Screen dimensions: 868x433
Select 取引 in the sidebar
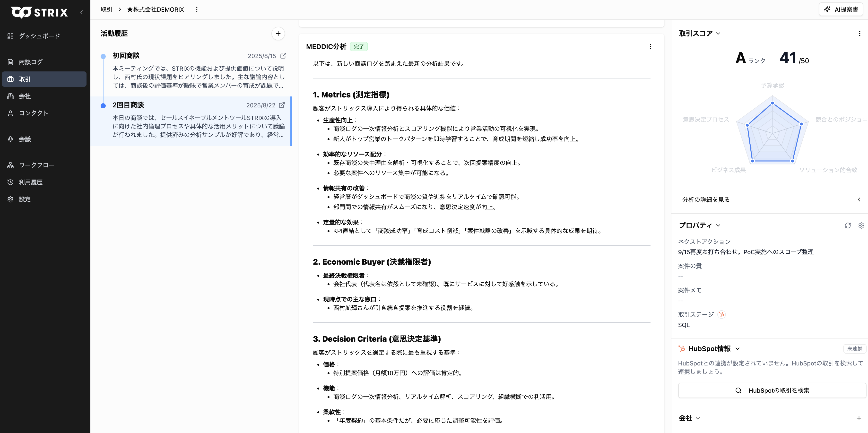point(44,79)
